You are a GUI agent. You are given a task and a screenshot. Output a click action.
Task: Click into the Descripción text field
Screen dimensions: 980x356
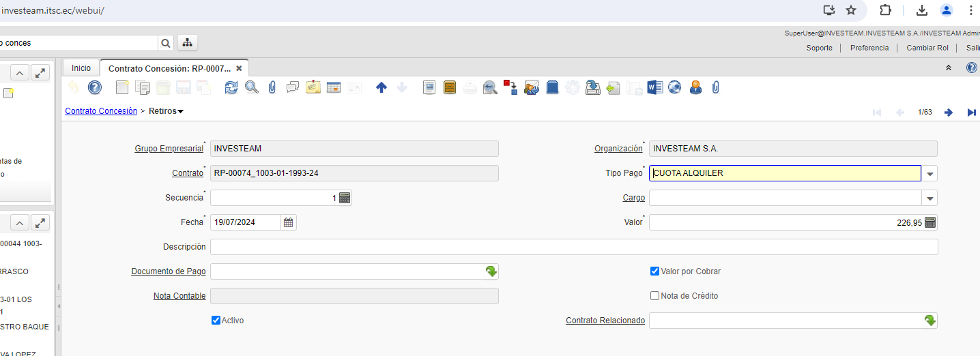[x=573, y=247]
